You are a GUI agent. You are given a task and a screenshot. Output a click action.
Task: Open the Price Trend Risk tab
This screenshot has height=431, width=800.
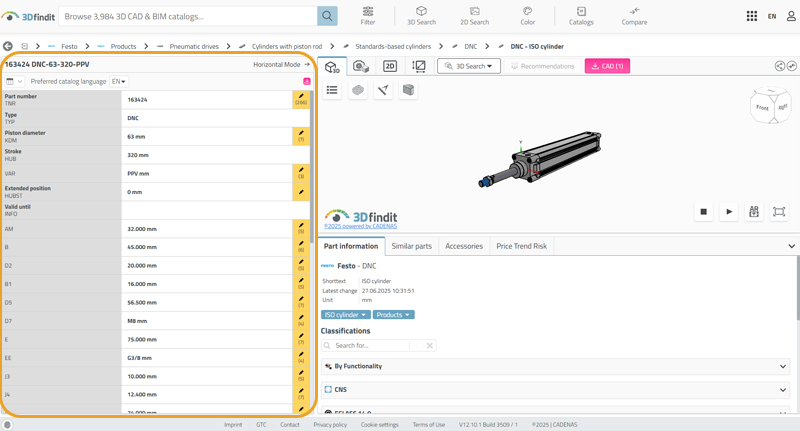click(521, 246)
